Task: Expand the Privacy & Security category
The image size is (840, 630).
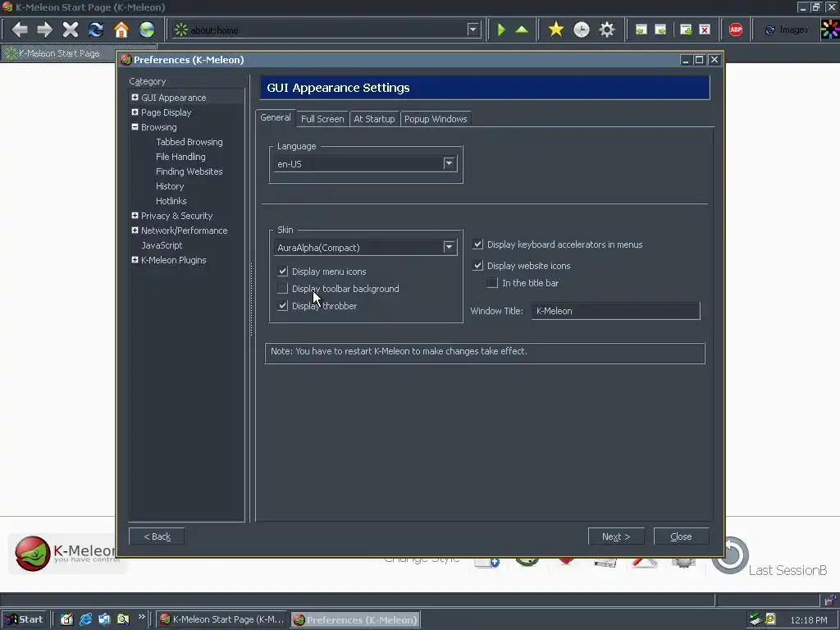Action: (135, 216)
